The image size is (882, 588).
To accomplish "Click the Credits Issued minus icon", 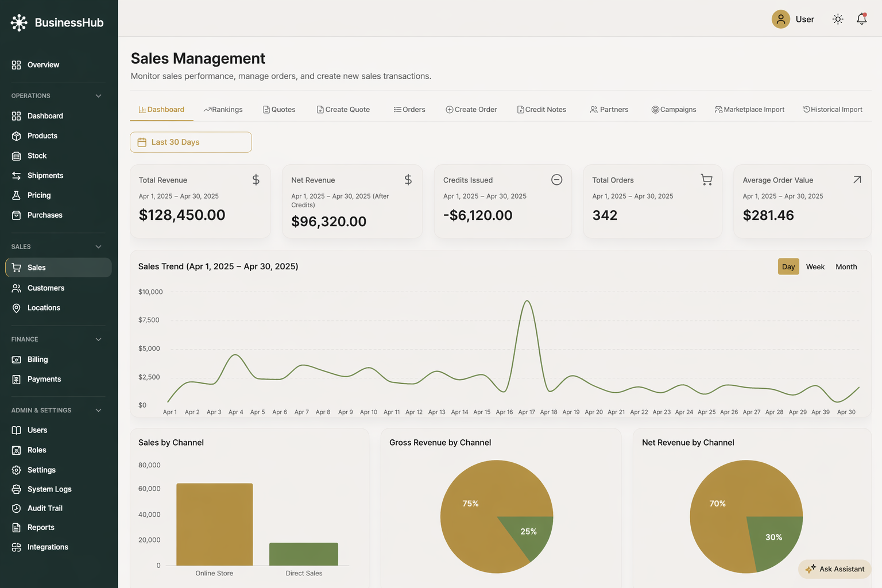I will tap(556, 180).
